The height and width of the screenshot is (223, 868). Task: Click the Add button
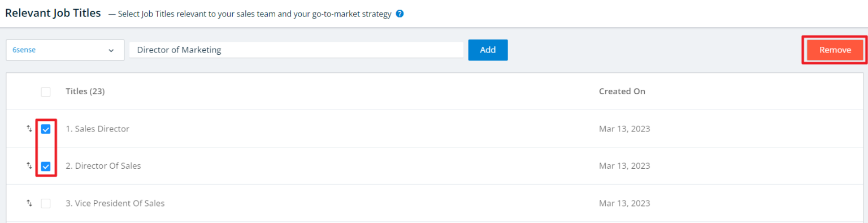point(488,50)
